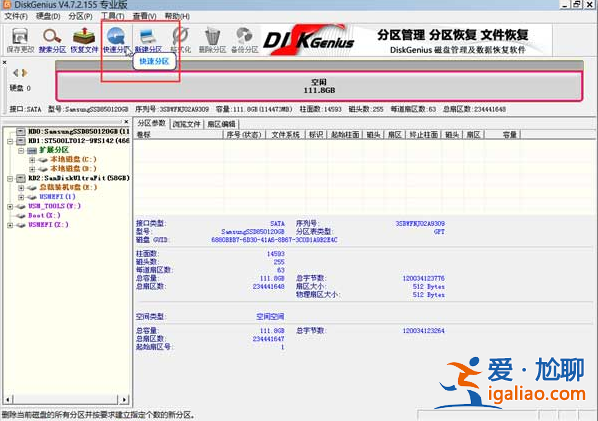This screenshot has height=421, width=598.
Task: Select the Boot (X:) drive icon
Action: 21,215
